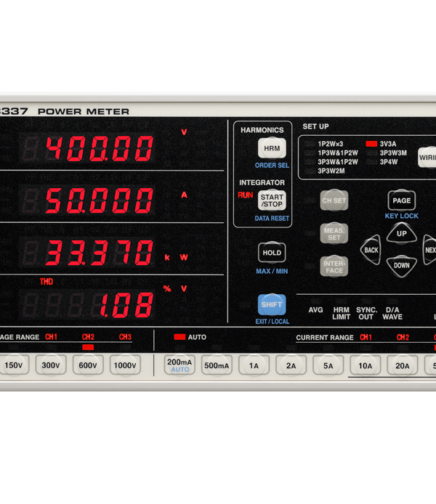Screen dimensions: 436x504
Task: Select the 150V voltage range
Action: [x=14, y=365]
